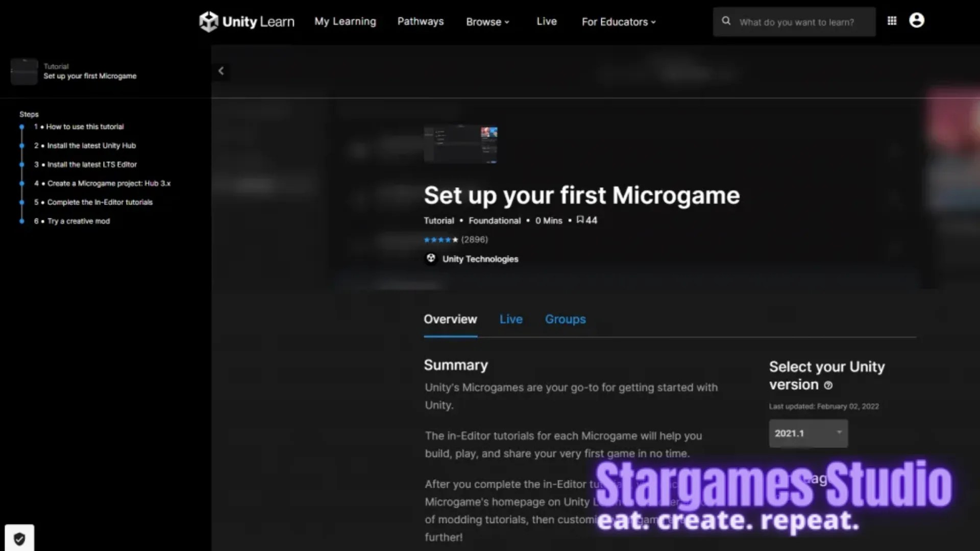Screen dimensions: 980x551
Task: Click the apps grid icon in the header
Action: pyautogui.click(x=891, y=20)
